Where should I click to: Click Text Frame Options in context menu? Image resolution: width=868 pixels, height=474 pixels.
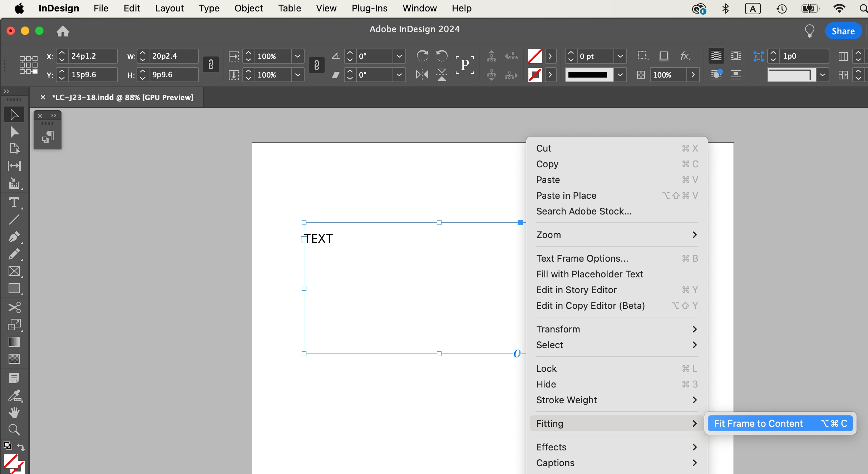tap(582, 258)
